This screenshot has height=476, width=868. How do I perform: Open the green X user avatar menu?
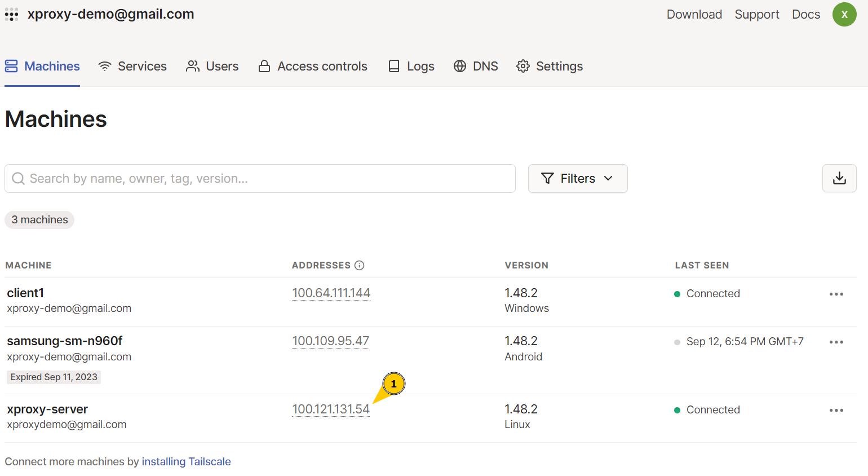coord(844,14)
